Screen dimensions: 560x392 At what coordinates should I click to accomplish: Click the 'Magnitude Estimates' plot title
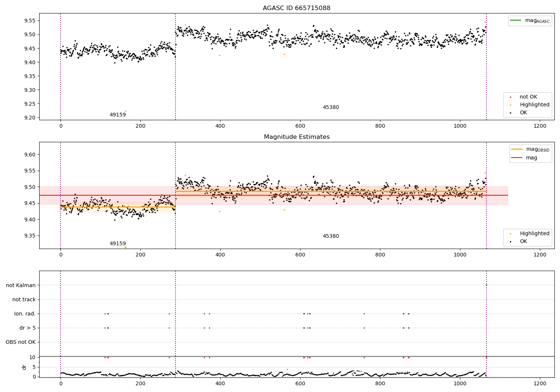tap(296, 137)
